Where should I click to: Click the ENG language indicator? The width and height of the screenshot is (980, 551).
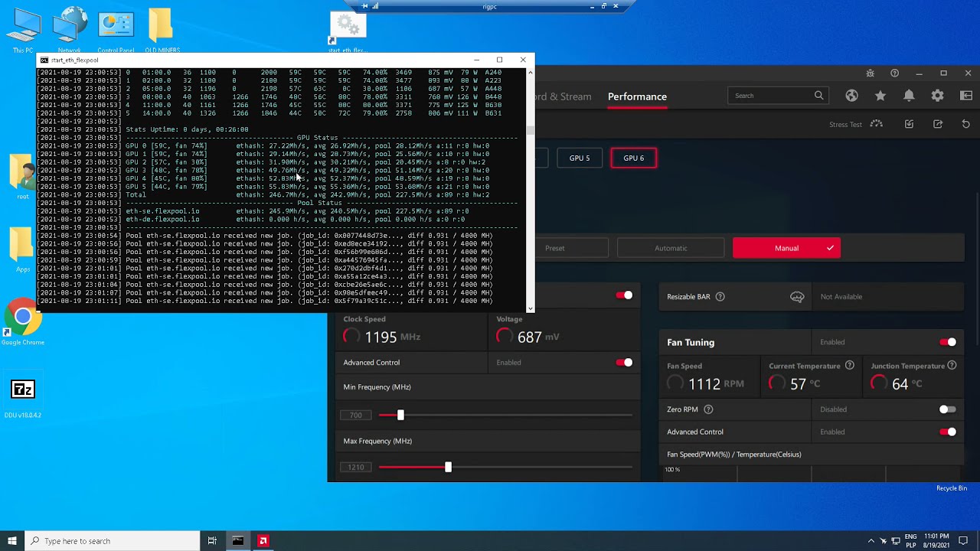(911, 537)
